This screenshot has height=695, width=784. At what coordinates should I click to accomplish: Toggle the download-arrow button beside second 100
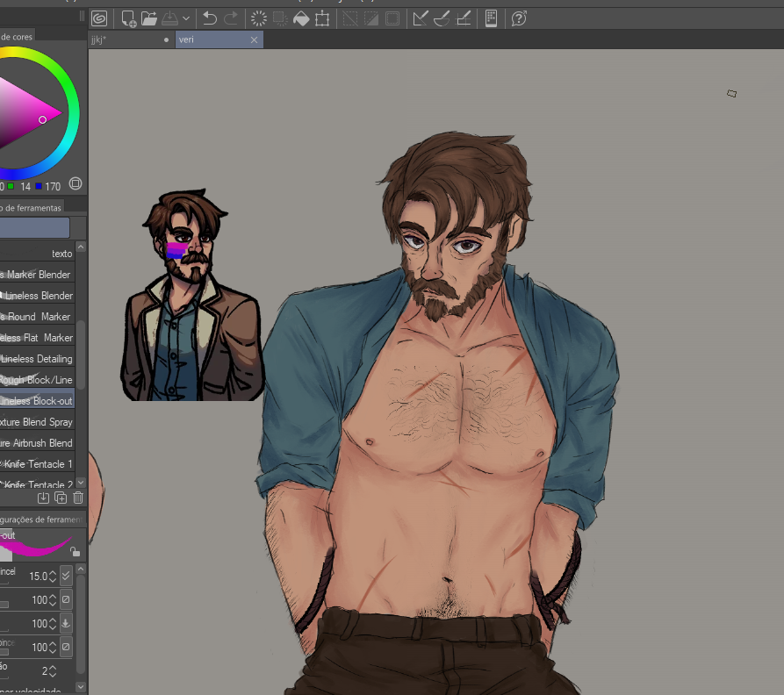click(x=66, y=624)
